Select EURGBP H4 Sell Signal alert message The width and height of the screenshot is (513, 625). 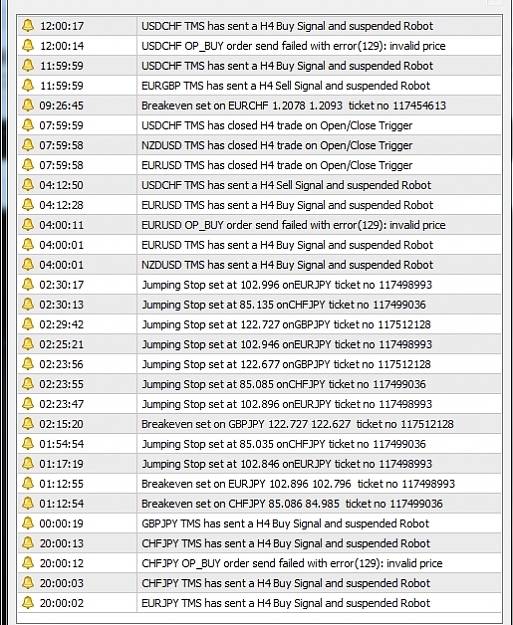[x=286, y=86]
